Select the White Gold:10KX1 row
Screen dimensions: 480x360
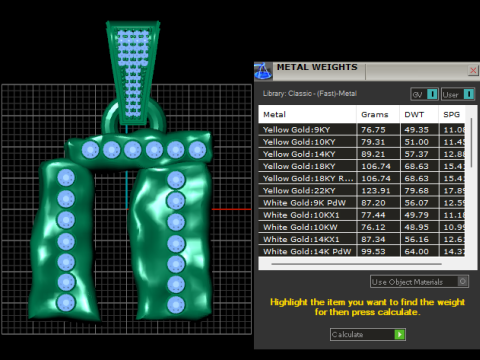pyautogui.click(x=362, y=215)
